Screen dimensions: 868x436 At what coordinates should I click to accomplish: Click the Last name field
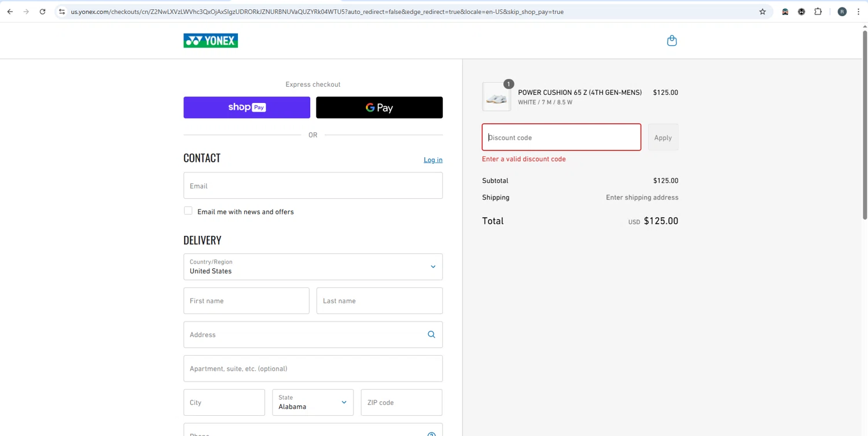380,301
